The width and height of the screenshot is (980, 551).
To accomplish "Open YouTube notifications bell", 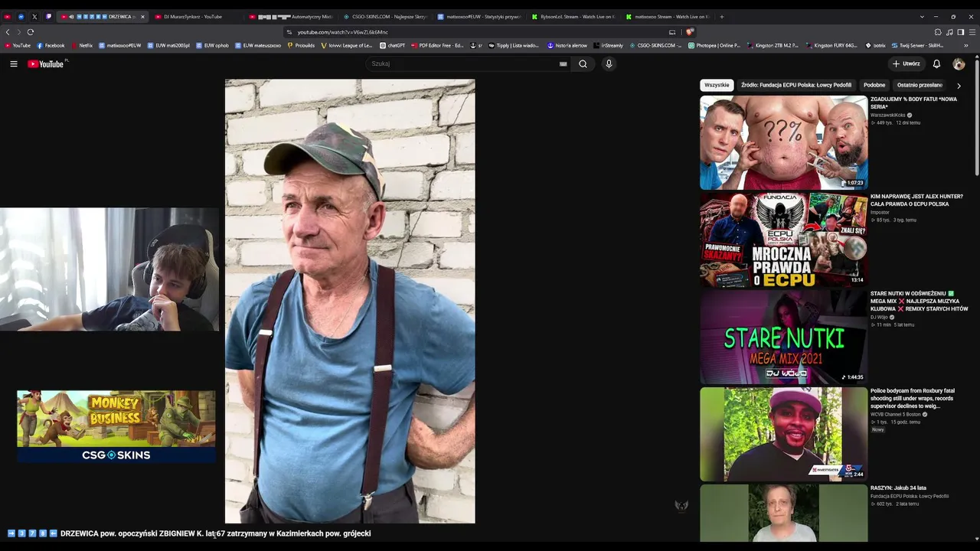I will [x=936, y=64].
